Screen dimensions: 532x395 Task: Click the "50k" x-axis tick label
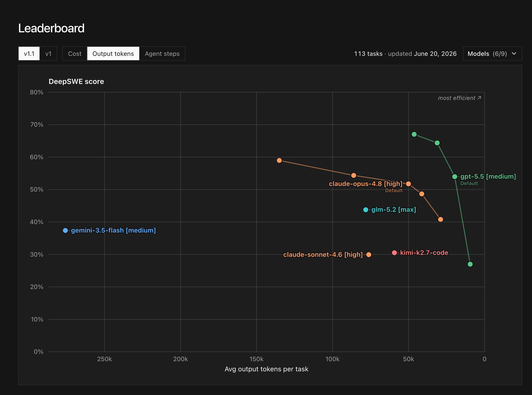point(409,359)
